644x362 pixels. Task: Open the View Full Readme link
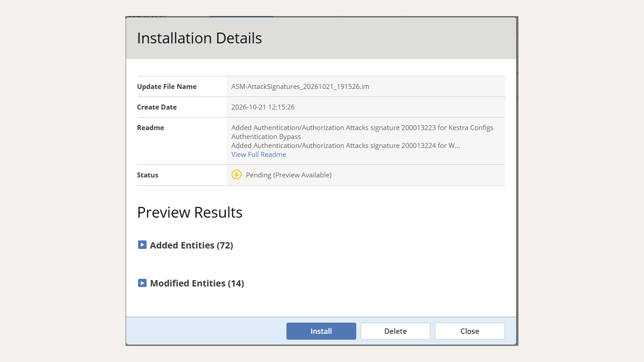click(258, 154)
